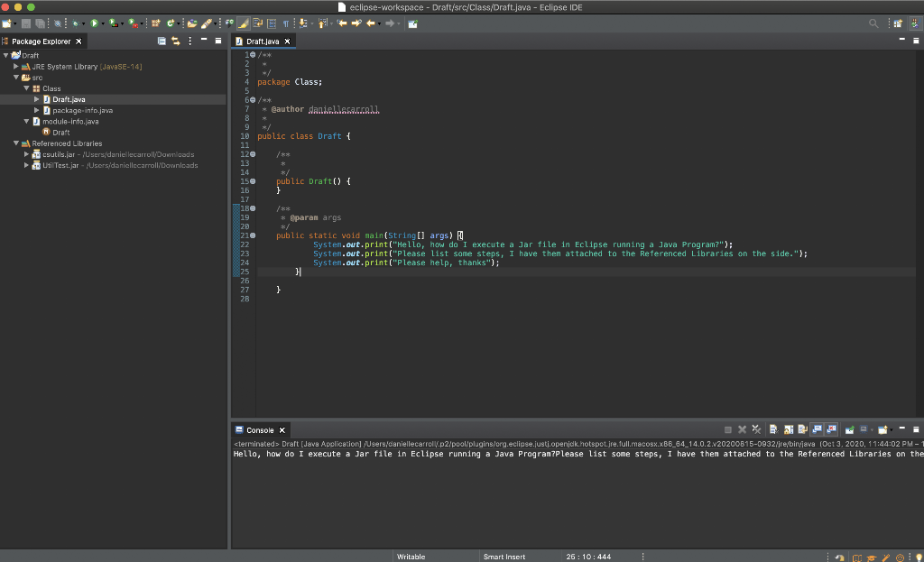924x562 pixels.
Task: Toggle Link with Editor in Package Explorer
Action: coord(176,41)
